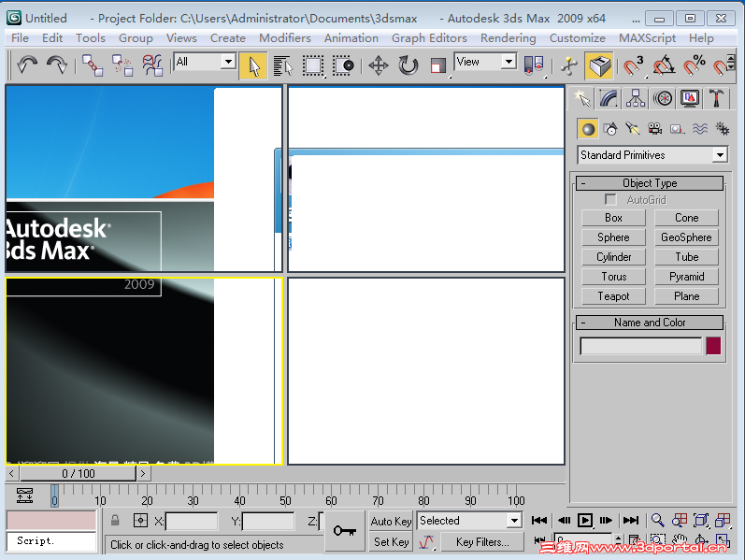The image size is (745, 560).
Task: Switch to the Display panel tab
Action: 690,98
